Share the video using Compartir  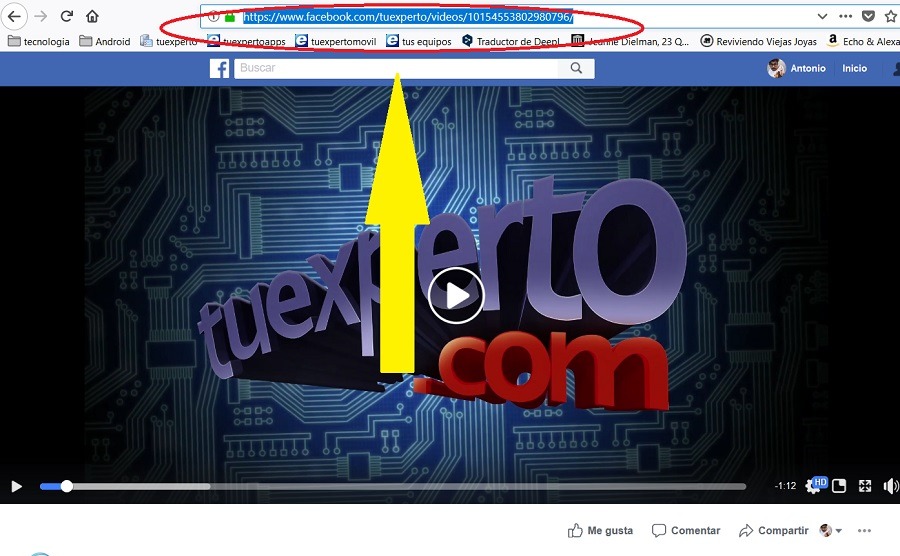pyautogui.click(x=774, y=531)
